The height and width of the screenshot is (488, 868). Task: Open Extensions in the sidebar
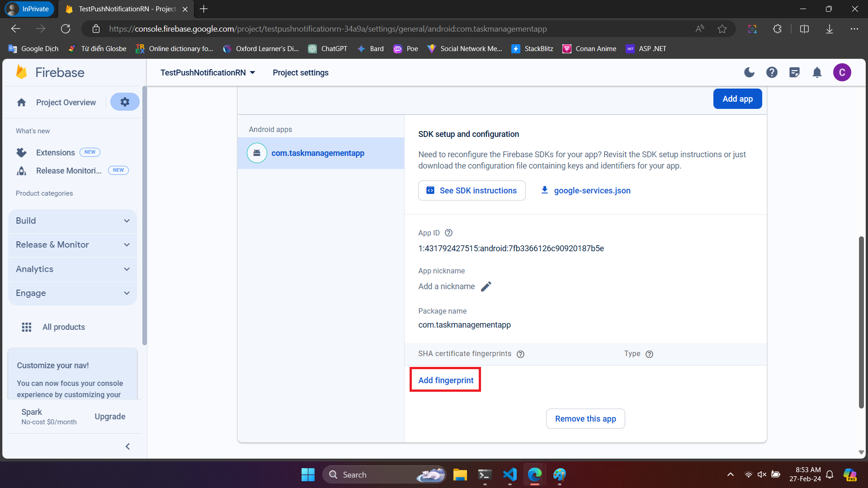(56, 153)
